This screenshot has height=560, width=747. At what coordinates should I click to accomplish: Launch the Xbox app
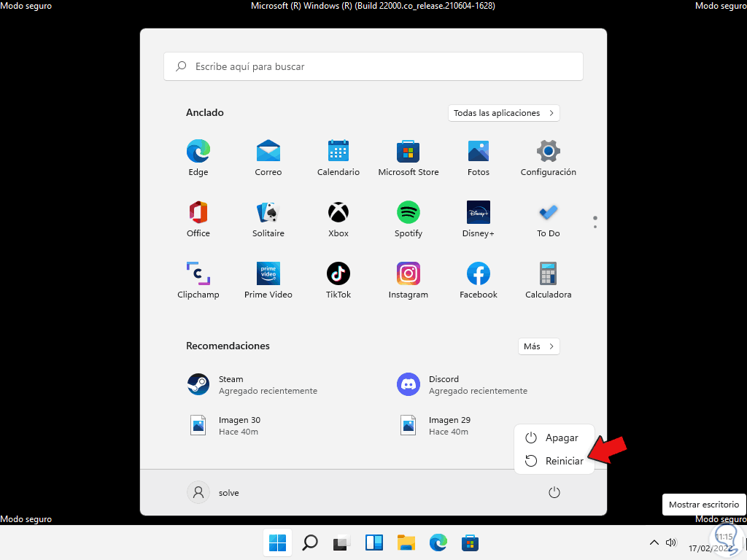(x=338, y=219)
